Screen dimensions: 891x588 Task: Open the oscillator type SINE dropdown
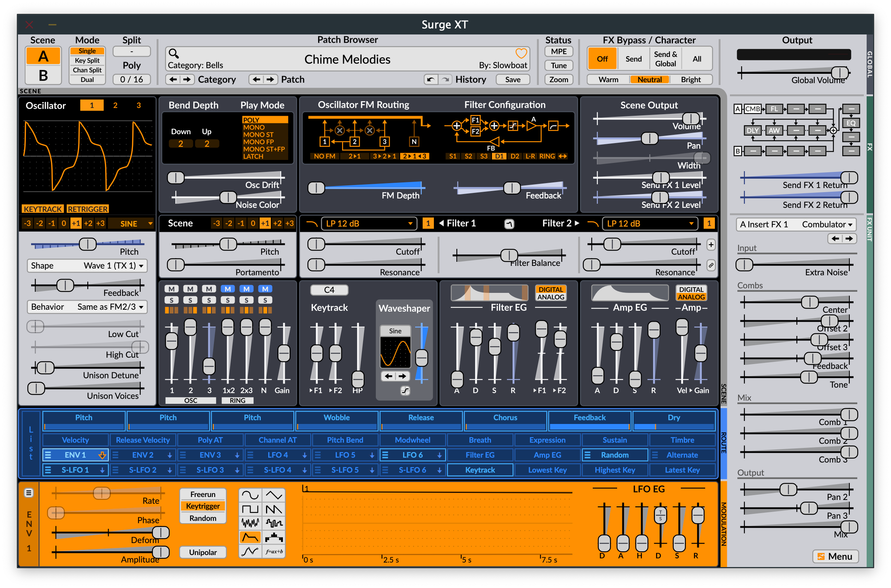click(131, 224)
